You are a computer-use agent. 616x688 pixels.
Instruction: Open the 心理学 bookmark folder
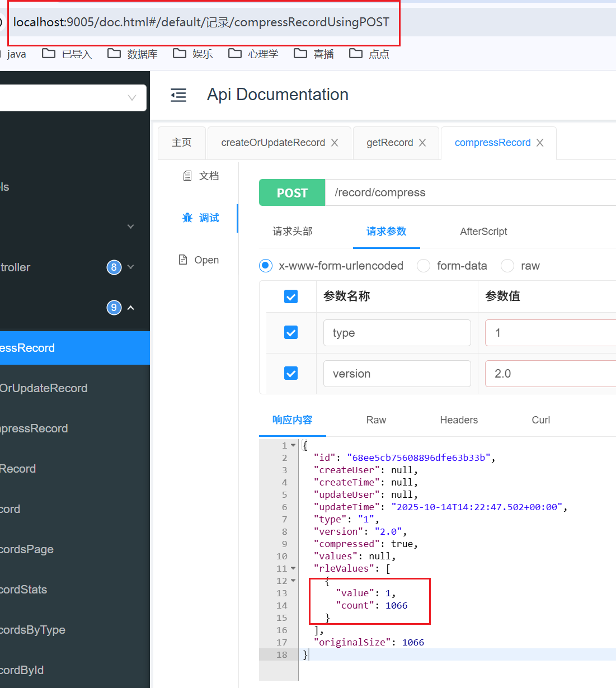pos(253,54)
